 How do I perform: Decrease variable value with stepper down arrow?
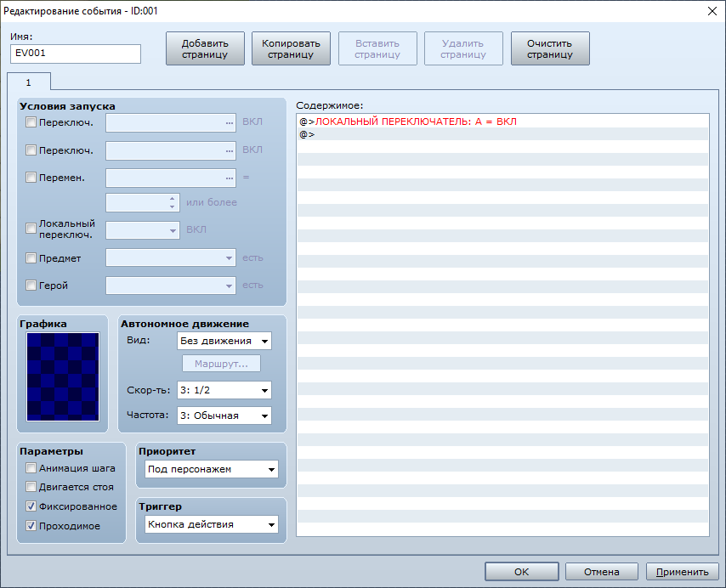(x=173, y=206)
